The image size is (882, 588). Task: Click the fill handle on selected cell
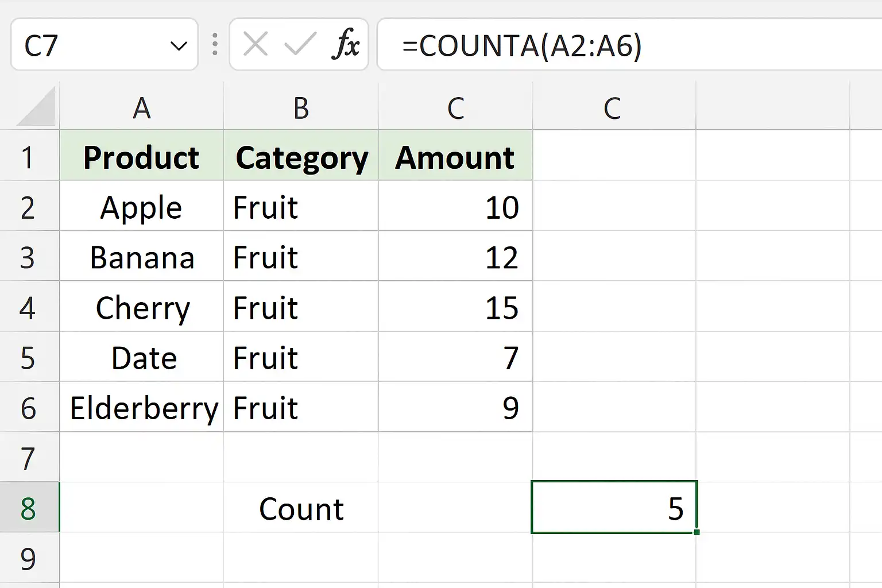[x=697, y=532]
